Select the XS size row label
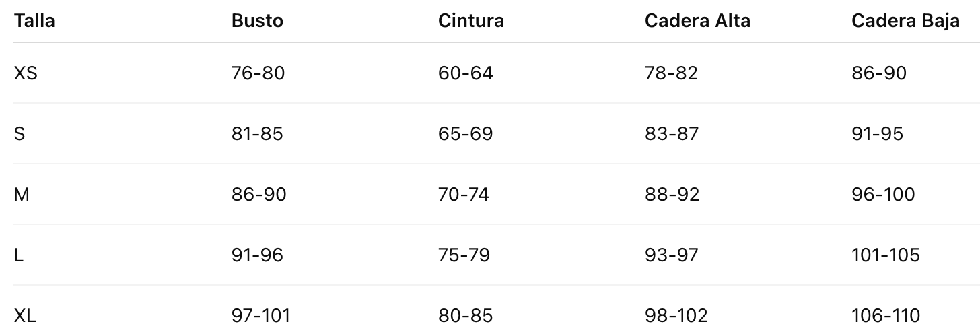This screenshot has width=980, height=330. coord(26,73)
